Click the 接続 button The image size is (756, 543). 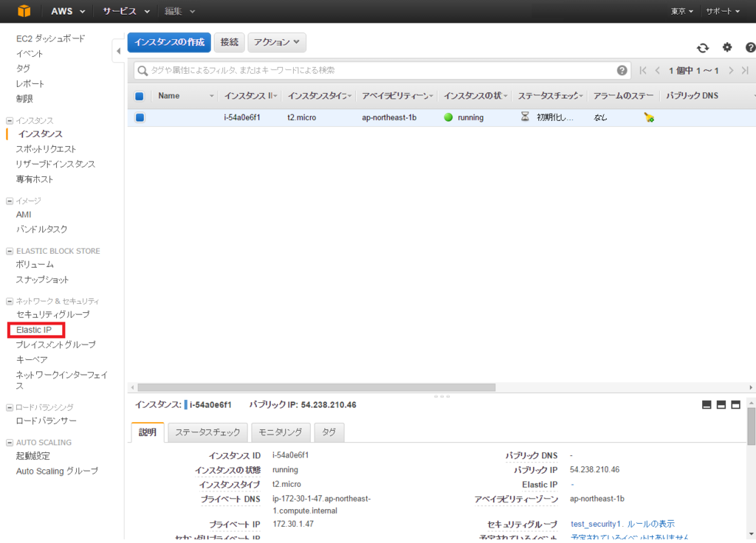[x=230, y=42]
